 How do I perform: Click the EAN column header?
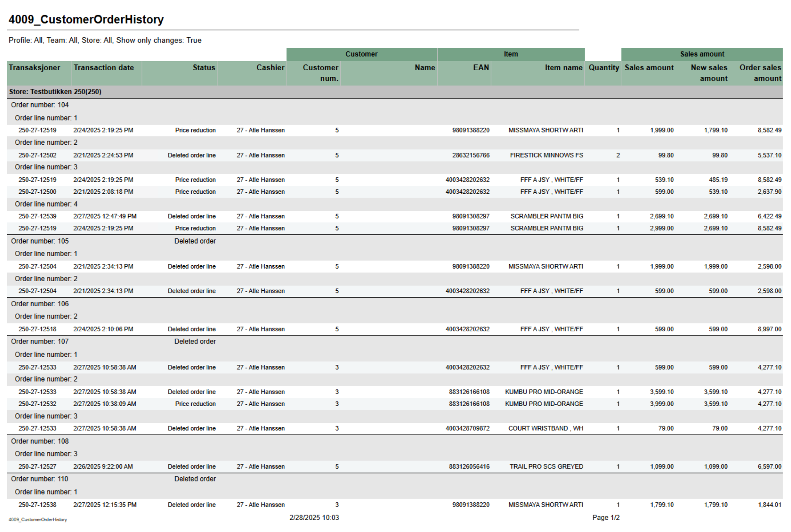click(x=481, y=68)
